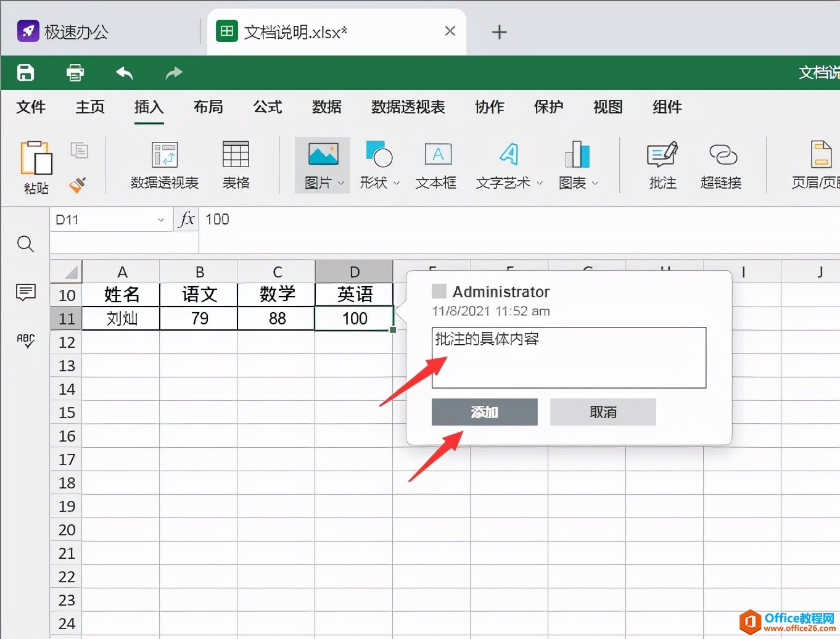Click the 添加 button to add comment
Screen dimensions: 840x639
coord(484,412)
